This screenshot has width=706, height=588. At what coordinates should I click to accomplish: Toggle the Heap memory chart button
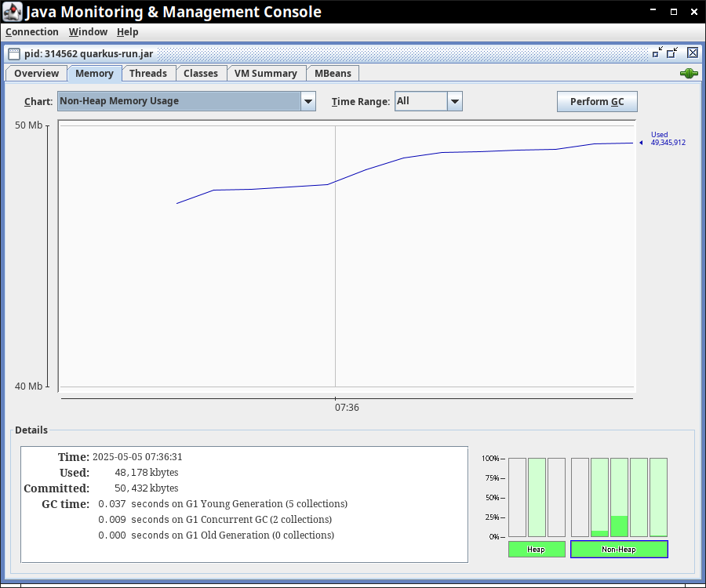(x=537, y=550)
